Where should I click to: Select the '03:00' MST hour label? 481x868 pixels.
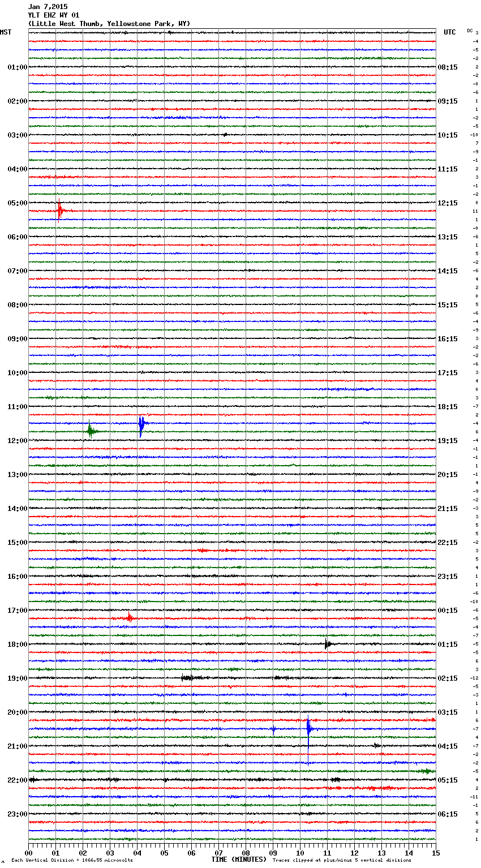point(18,135)
